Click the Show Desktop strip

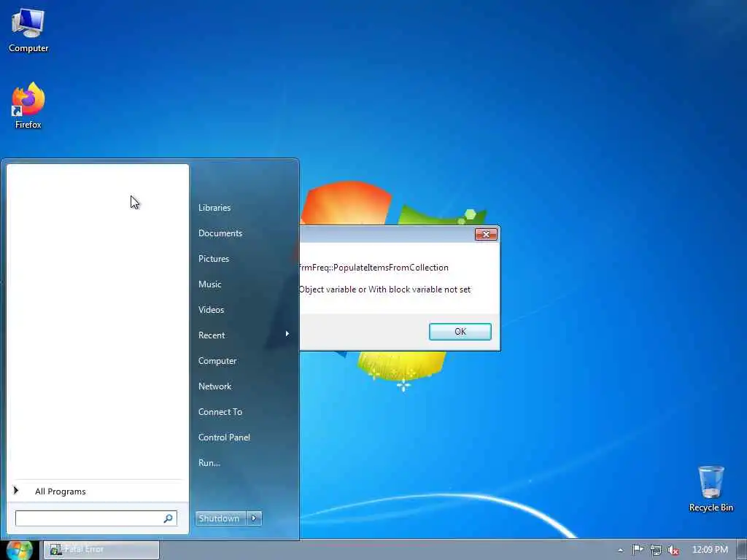742,550
